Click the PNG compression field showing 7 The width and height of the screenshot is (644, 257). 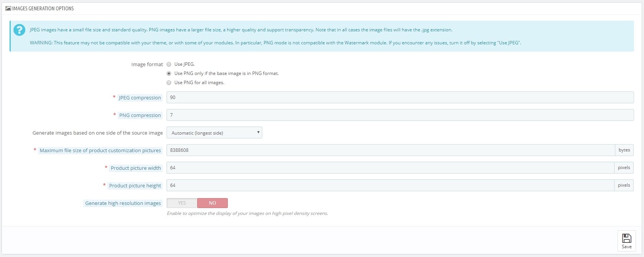pyautogui.click(x=400, y=115)
